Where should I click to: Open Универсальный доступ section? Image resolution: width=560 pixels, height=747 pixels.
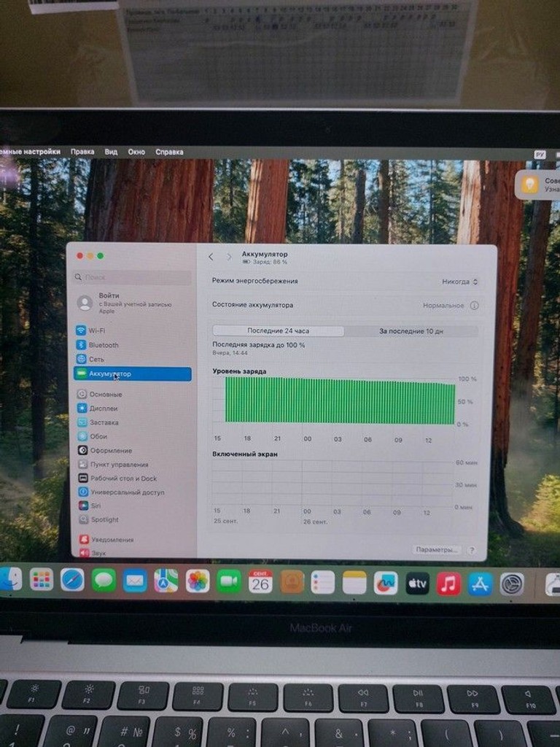click(x=122, y=492)
